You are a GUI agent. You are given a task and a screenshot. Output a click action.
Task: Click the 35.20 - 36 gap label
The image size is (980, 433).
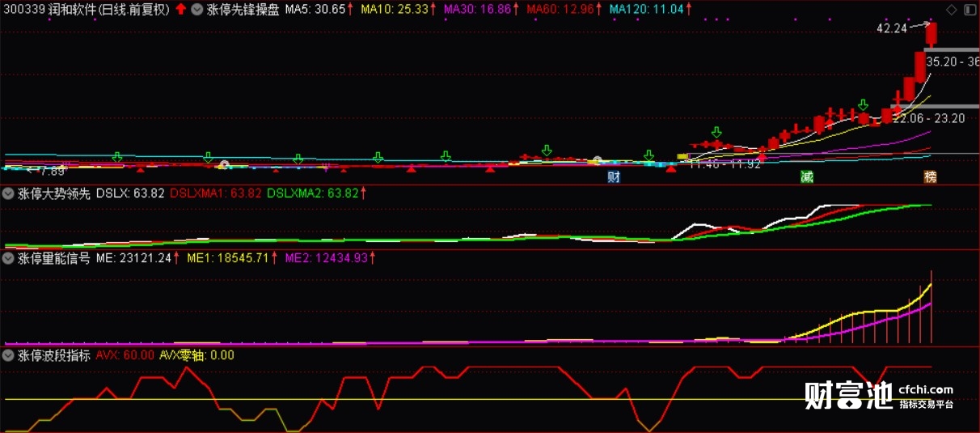953,61
